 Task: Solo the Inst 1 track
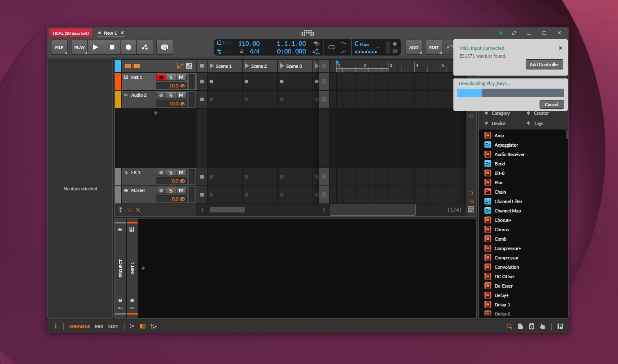pyautogui.click(x=171, y=77)
